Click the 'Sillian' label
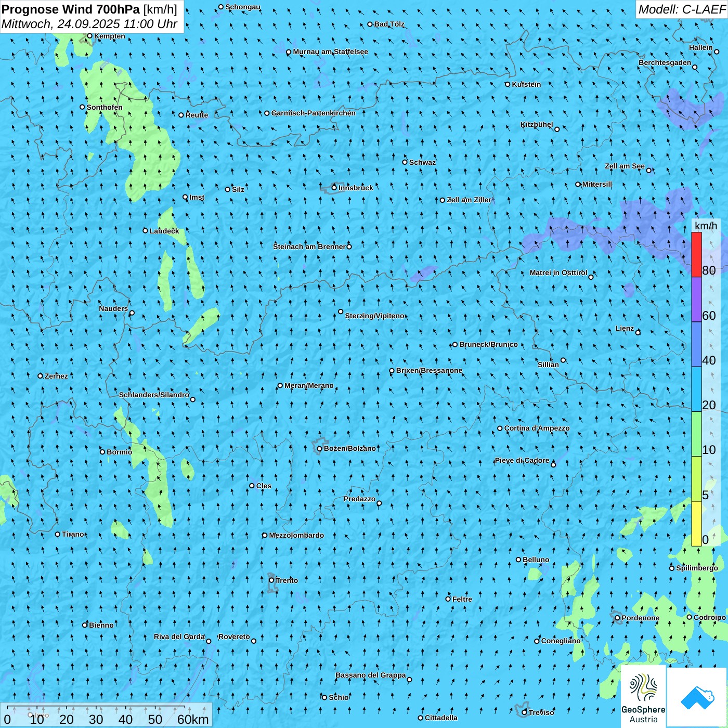Viewport: 728px width, 728px height. [x=549, y=365]
